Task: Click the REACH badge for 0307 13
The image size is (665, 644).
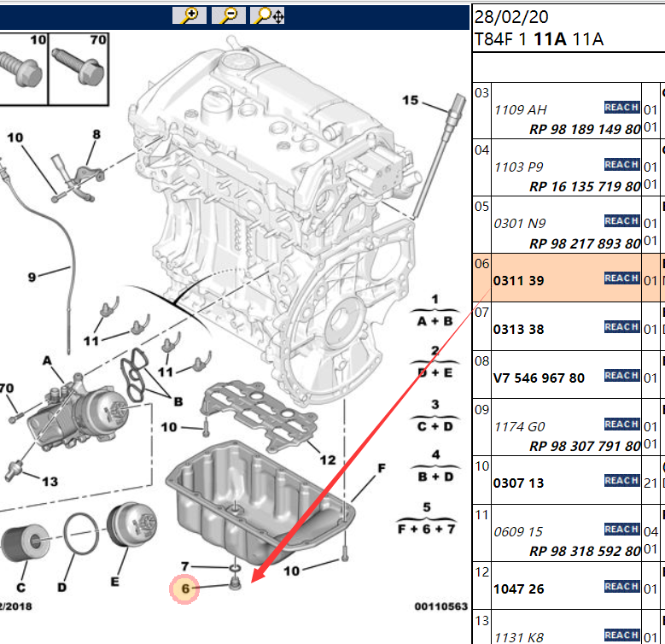Action: tap(621, 481)
